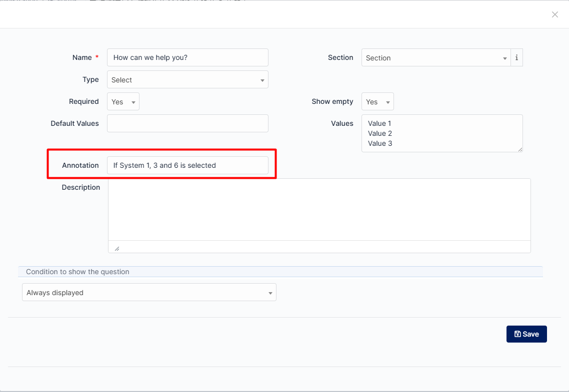This screenshot has width=569, height=392.
Task: Click the Condition to show the question header
Action: [x=77, y=272]
